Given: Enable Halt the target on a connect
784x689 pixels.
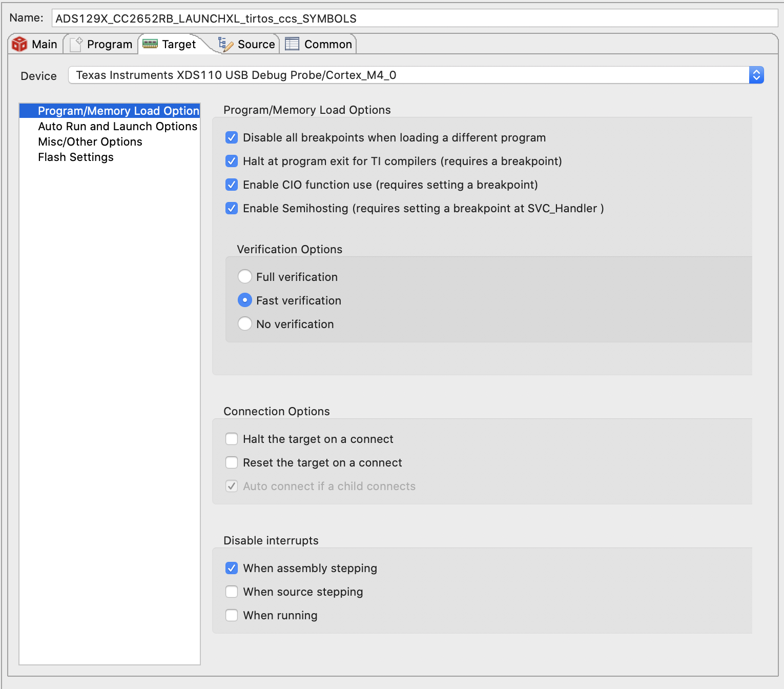Looking at the screenshot, I should click(x=232, y=439).
